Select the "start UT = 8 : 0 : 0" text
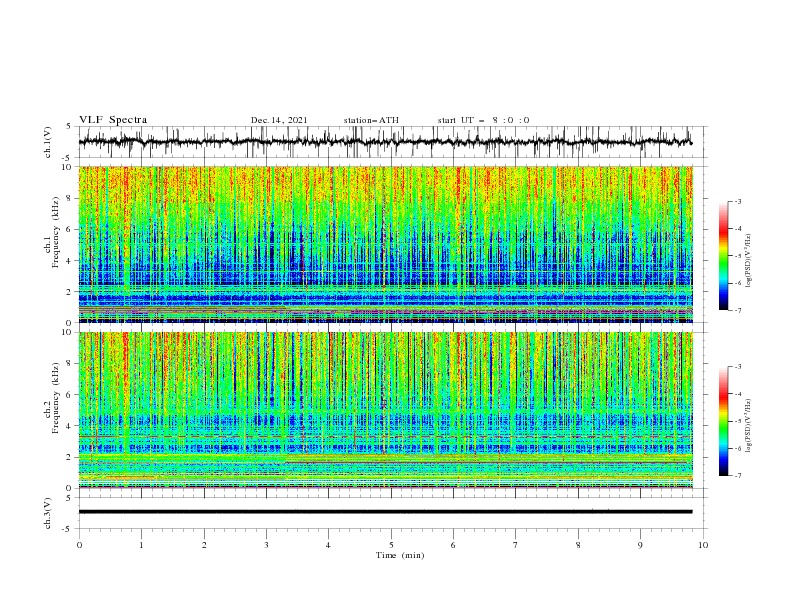 pyautogui.click(x=483, y=120)
